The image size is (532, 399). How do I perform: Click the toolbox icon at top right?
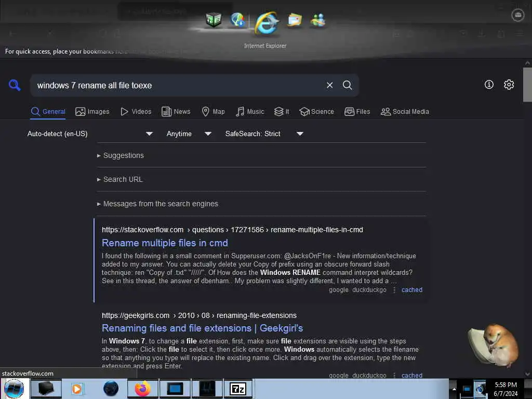pos(518,15)
